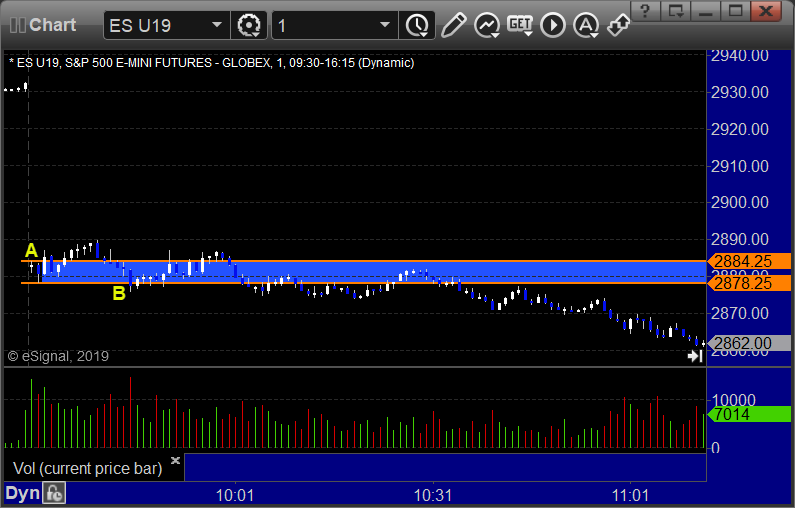Click the 2862.00 current price label
The height and width of the screenshot is (508, 795).
tap(748, 343)
